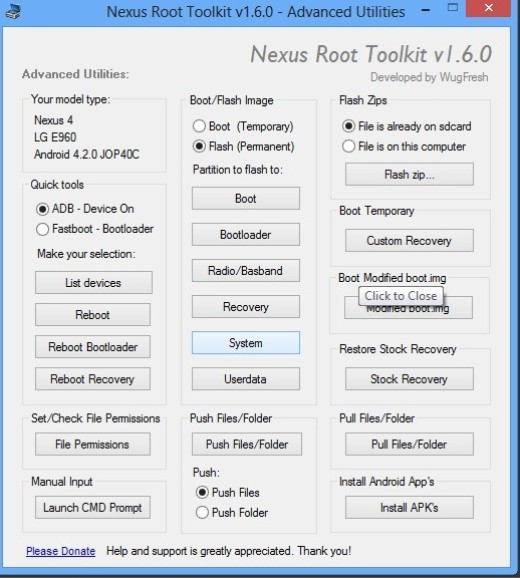The height and width of the screenshot is (578, 520).
Task: Click the 'LG E960' model text
Action: [55, 137]
